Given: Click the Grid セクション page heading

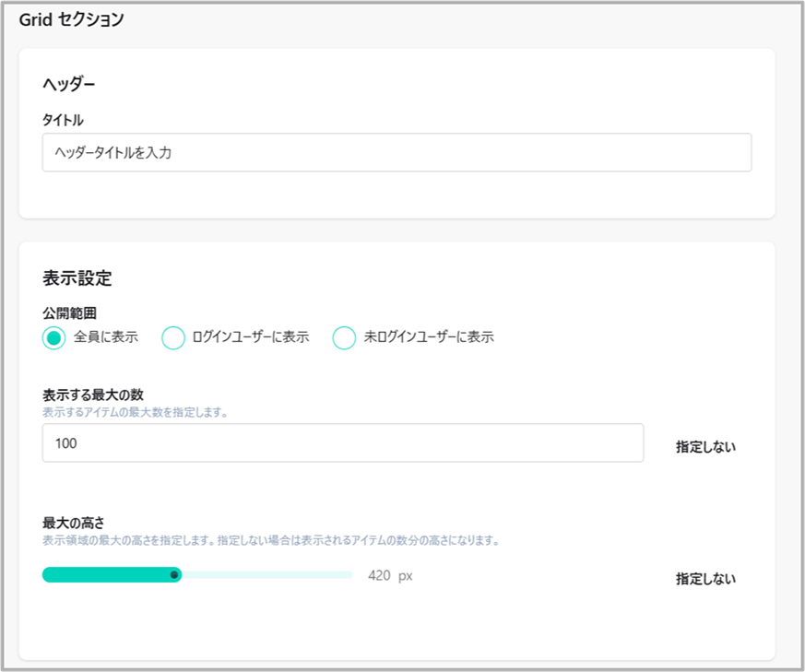Looking at the screenshot, I should tap(71, 19).
